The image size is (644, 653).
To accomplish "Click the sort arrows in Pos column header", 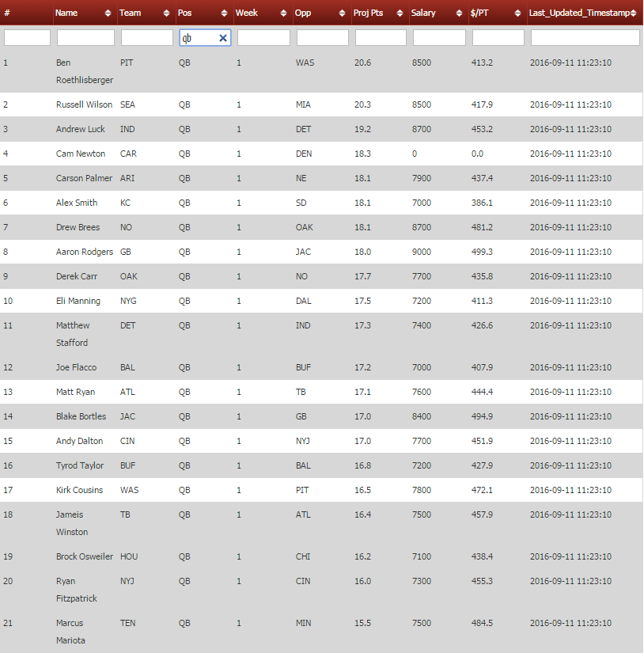I will pyautogui.click(x=225, y=13).
